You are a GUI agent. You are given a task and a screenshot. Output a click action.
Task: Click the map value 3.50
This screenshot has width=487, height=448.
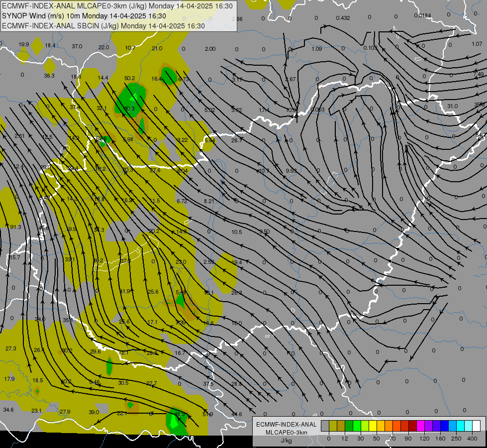264,231
